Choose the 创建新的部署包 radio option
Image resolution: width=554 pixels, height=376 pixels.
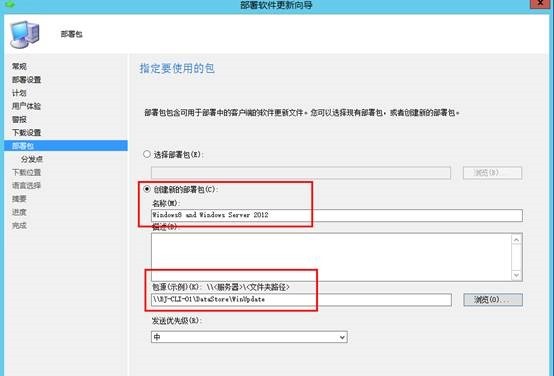pyautogui.click(x=147, y=189)
